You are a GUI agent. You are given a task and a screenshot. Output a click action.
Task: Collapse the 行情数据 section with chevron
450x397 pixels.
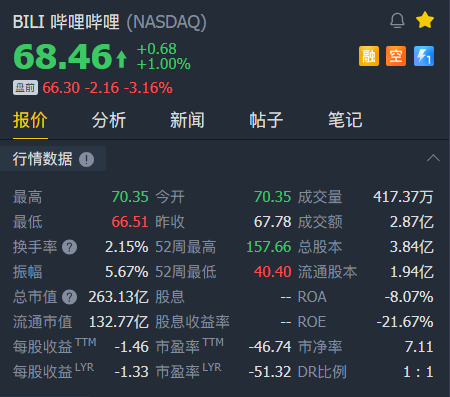click(x=433, y=158)
